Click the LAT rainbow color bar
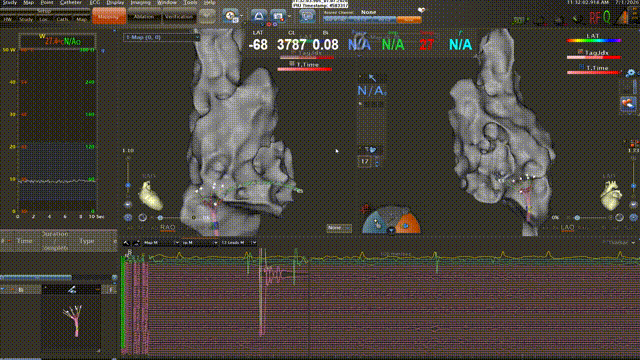Image resolution: width=640 pixels, height=360 pixels. (594, 40)
